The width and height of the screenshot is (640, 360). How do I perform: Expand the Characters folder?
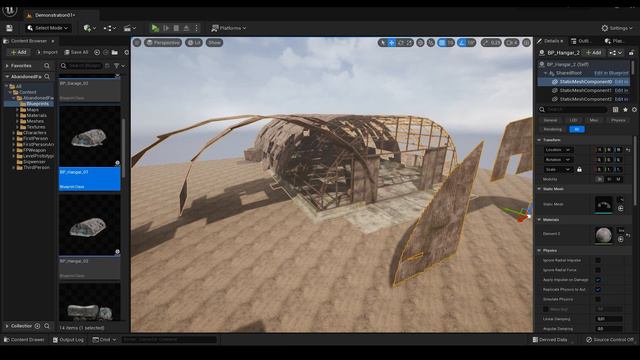(x=14, y=133)
